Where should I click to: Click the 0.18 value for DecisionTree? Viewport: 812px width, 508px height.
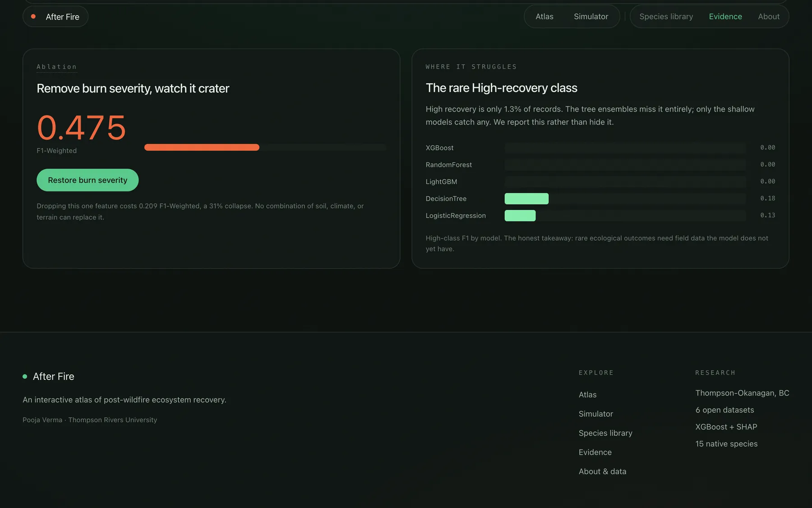[x=767, y=198]
